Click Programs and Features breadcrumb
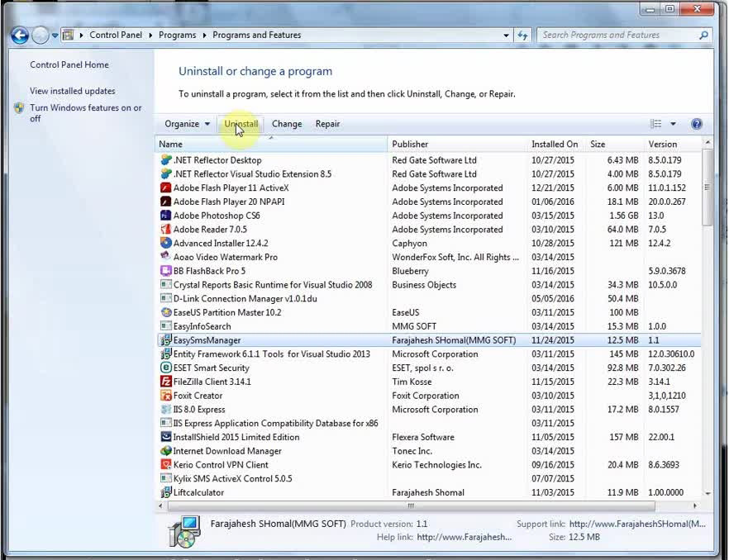The image size is (729, 560). pos(256,35)
